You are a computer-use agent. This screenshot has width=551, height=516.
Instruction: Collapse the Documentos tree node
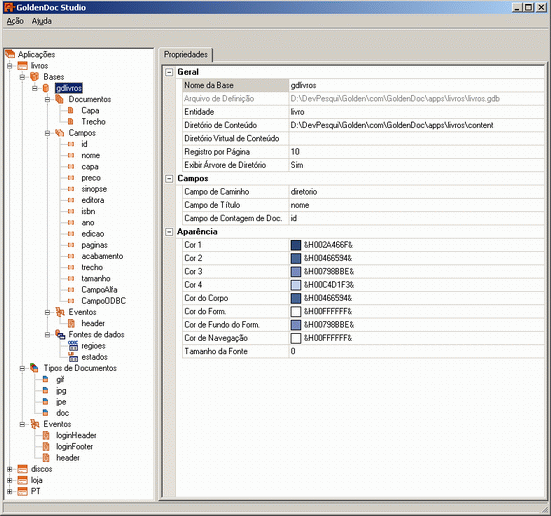point(47,99)
